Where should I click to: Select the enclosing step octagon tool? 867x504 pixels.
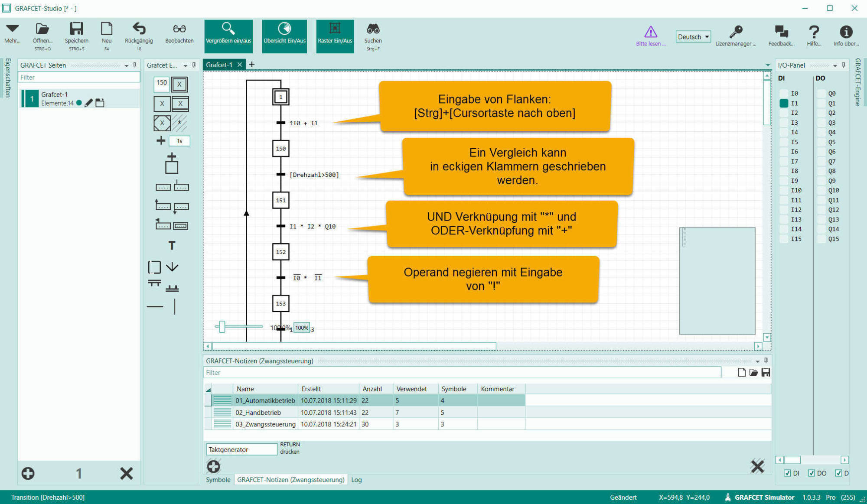click(162, 123)
